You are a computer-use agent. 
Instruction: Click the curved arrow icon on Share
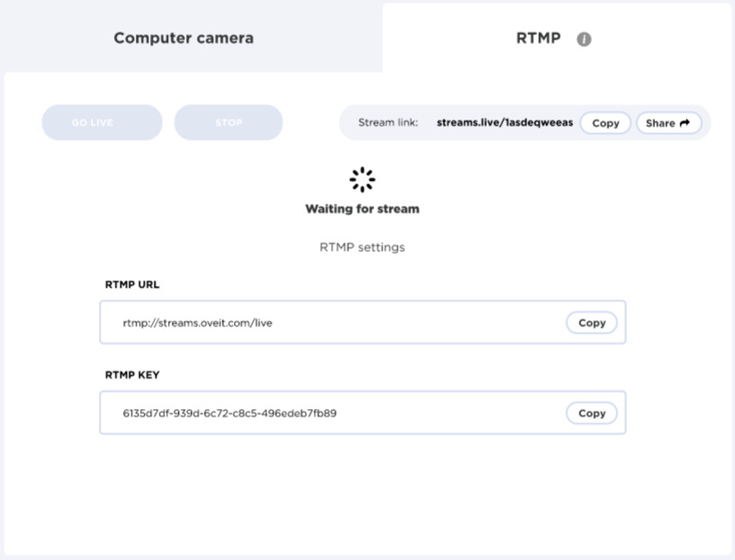click(686, 123)
